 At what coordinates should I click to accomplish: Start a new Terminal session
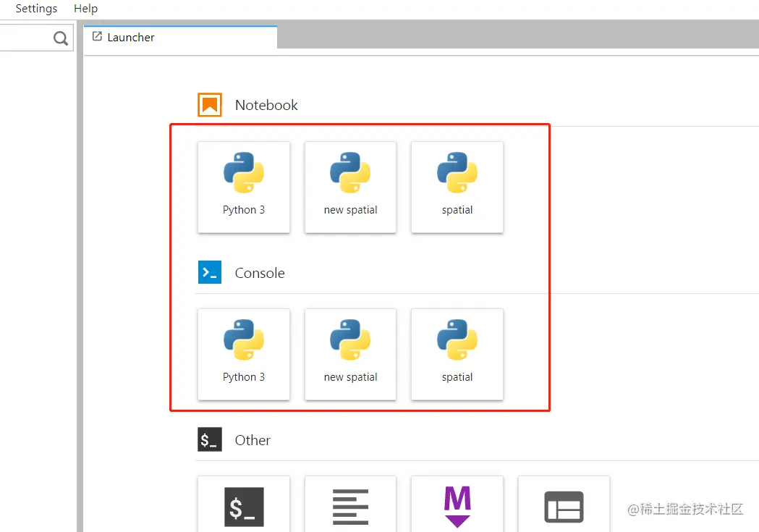tap(244, 504)
